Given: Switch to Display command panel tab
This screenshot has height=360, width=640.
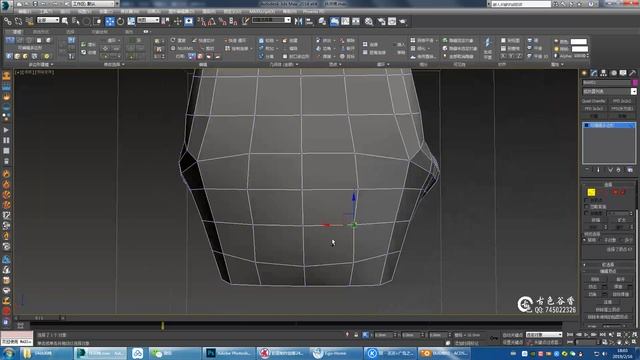Looking at the screenshot, I should pos(623,73).
